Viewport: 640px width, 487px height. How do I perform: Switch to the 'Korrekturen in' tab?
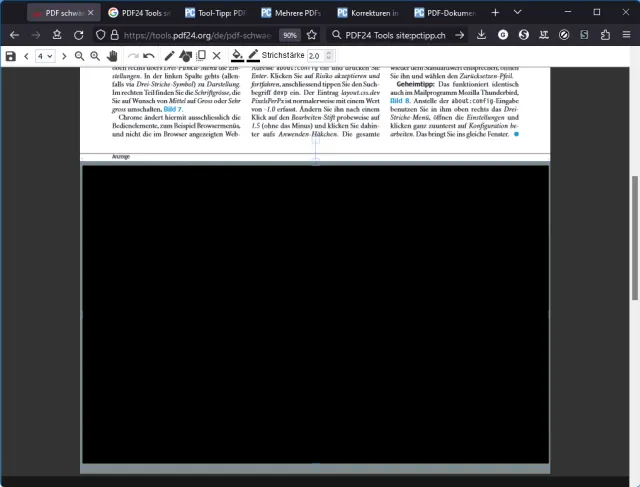click(x=369, y=13)
